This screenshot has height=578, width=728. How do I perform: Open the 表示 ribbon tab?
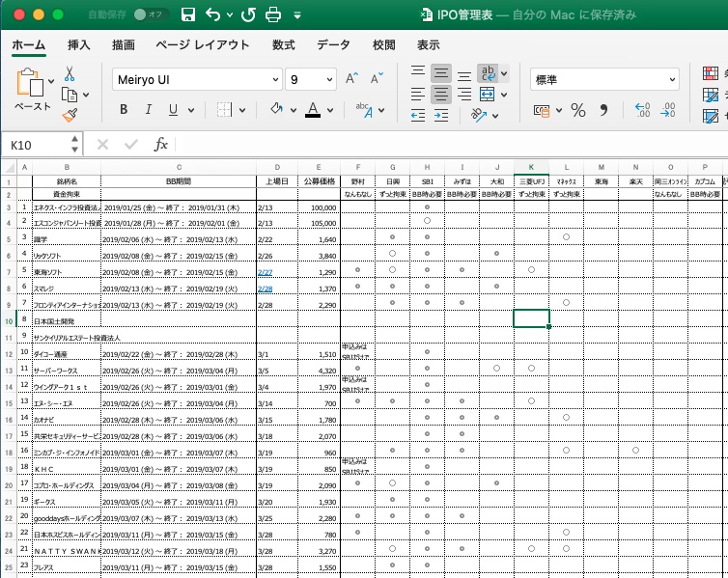[x=428, y=45]
